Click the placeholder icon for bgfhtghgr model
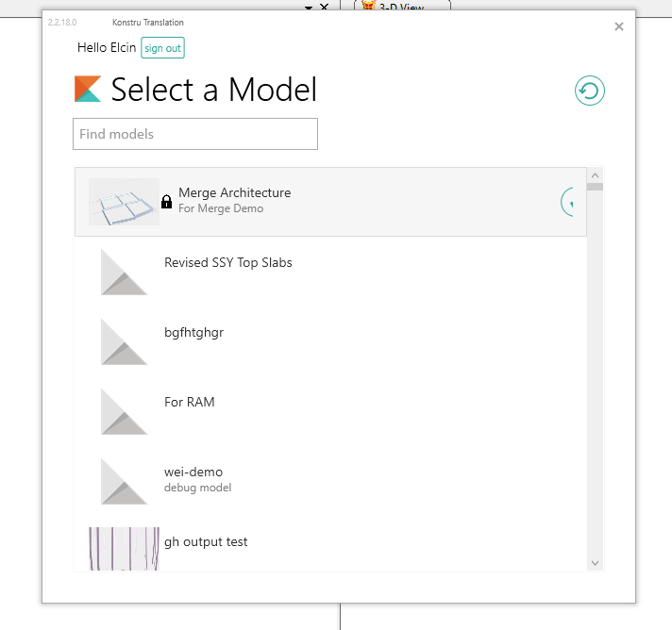The height and width of the screenshot is (630, 672). (124, 341)
